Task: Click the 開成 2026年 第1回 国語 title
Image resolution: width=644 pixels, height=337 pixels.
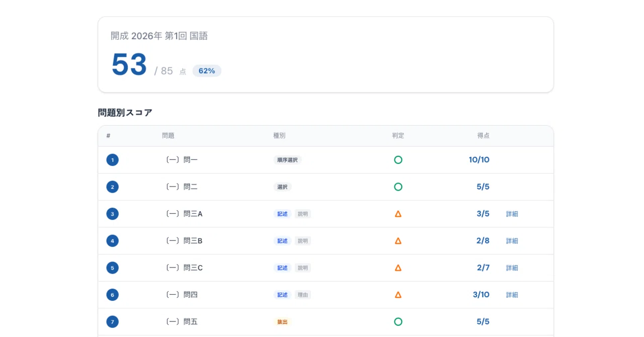Action: (159, 36)
